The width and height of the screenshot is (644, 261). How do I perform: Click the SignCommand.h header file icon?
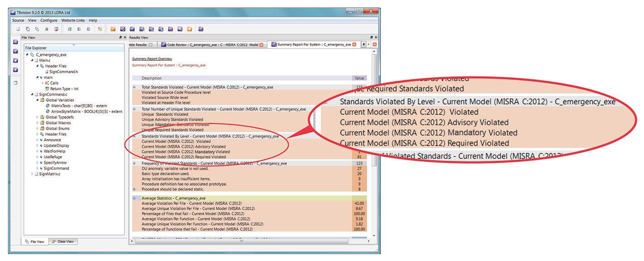coord(46,72)
